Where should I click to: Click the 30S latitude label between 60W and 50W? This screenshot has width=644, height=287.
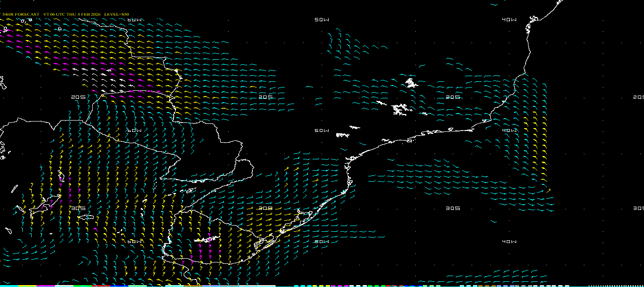266,208
